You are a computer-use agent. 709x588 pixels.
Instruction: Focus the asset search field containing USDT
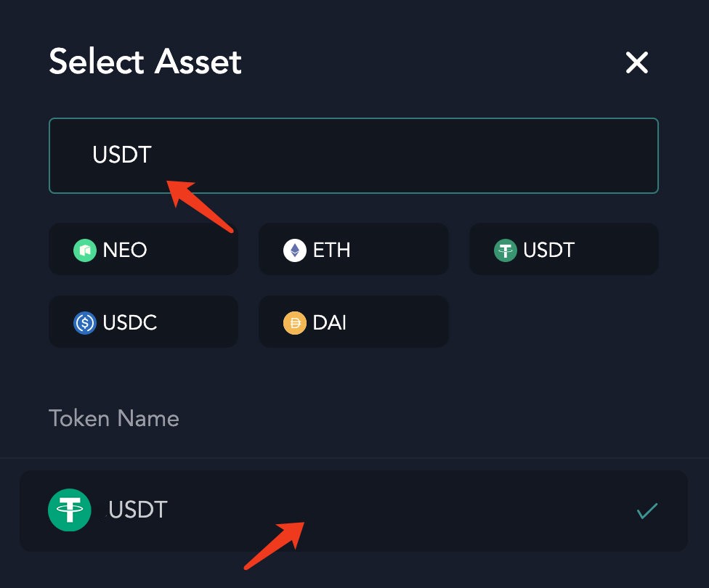click(354, 155)
